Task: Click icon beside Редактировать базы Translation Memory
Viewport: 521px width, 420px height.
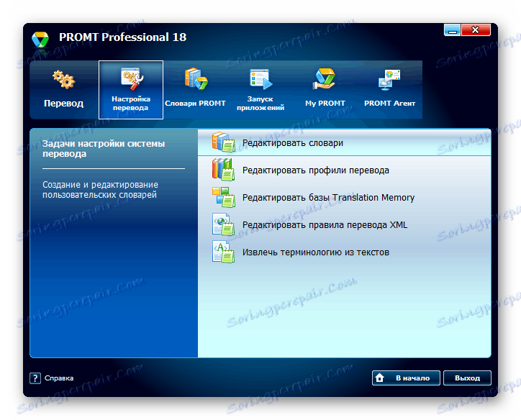Action: [x=224, y=197]
